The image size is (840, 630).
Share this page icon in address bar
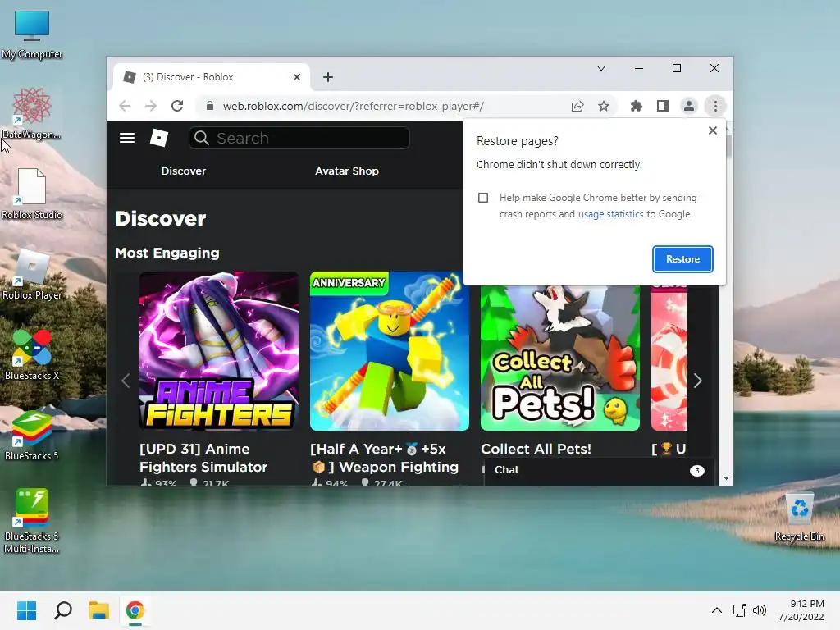(577, 106)
